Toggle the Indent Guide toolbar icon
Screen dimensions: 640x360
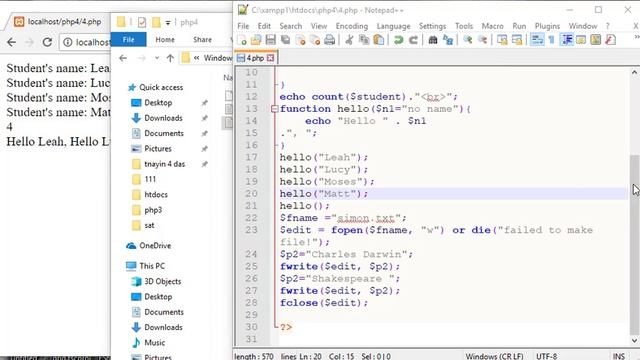pos(567,40)
